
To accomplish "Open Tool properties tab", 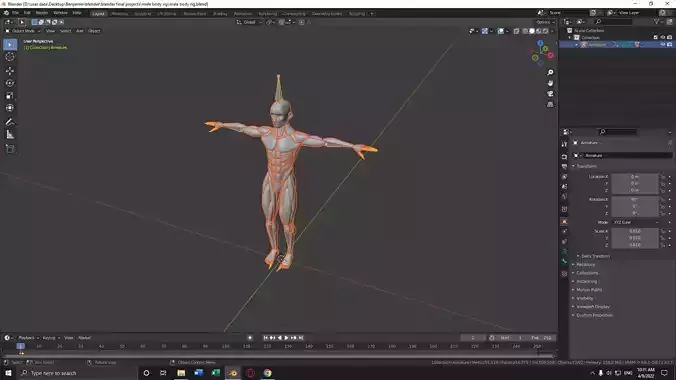I will [x=564, y=144].
